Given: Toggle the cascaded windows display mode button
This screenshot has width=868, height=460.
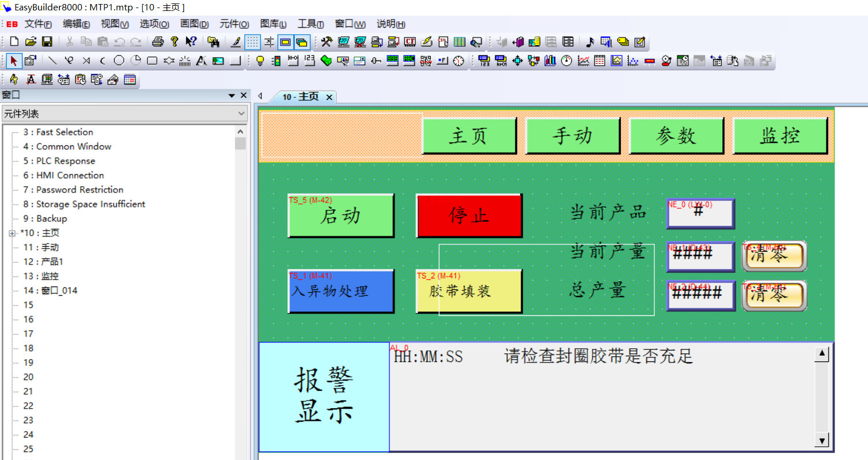Looking at the screenshot, I should pyautogui.click(x=302, y=42).
